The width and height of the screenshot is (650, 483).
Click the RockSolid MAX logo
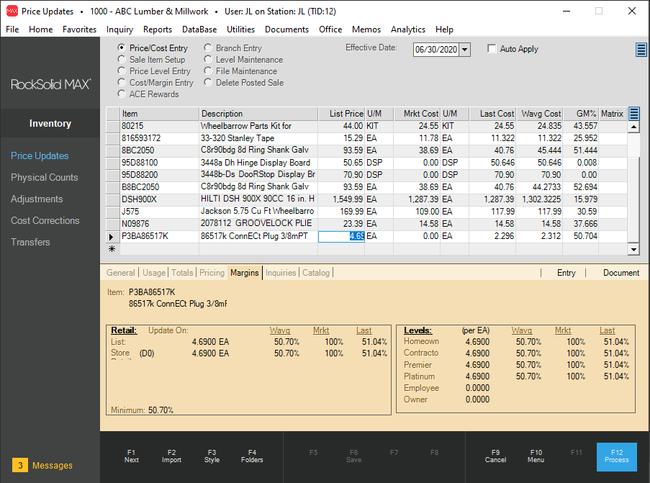tap(49, 85)
